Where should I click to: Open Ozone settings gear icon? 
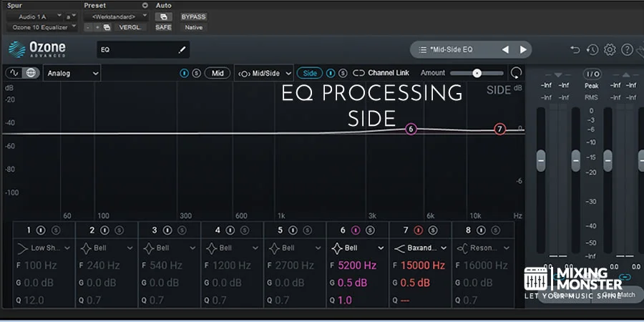pyautogui.click(x=610, y=49)
